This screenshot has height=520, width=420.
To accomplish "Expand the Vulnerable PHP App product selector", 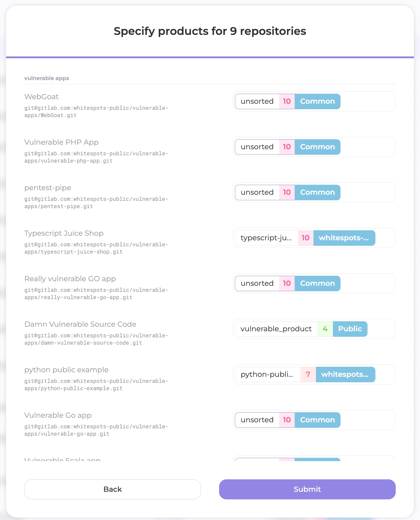I will (x=314, y=147).
